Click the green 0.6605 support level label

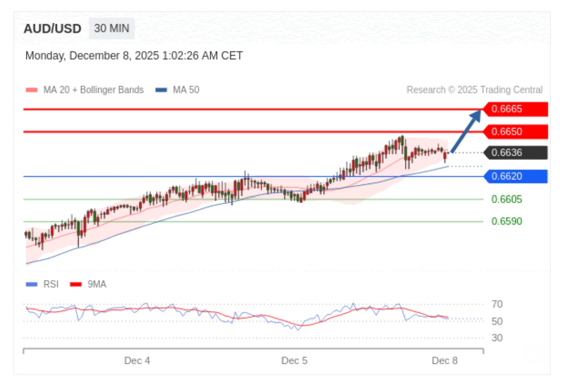507,199
